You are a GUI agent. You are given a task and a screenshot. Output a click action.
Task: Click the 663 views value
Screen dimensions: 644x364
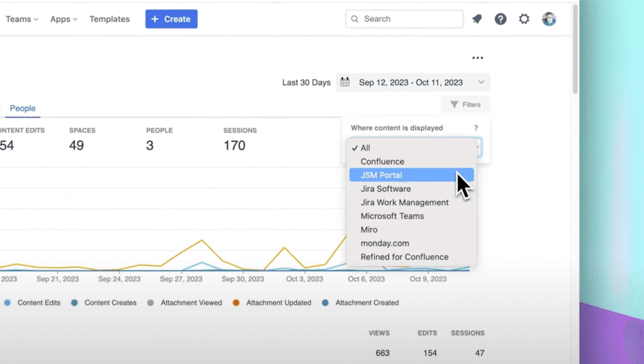pyautogui.click(x=383, y=353)
